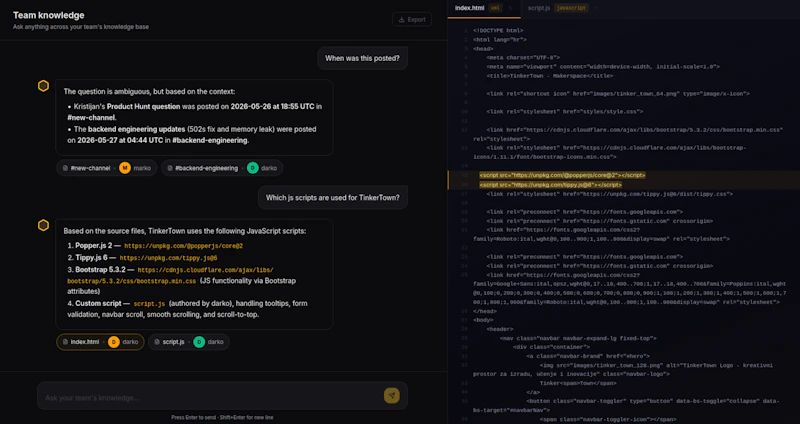Click the document icon in script.js chip

pyautogui.click(x=157, y=342)
